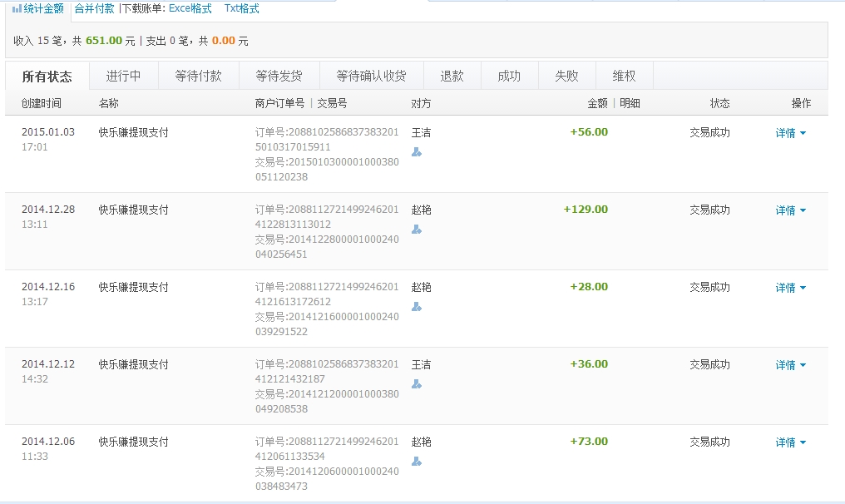Click the 明细 column header

click(x=630, y=103)
